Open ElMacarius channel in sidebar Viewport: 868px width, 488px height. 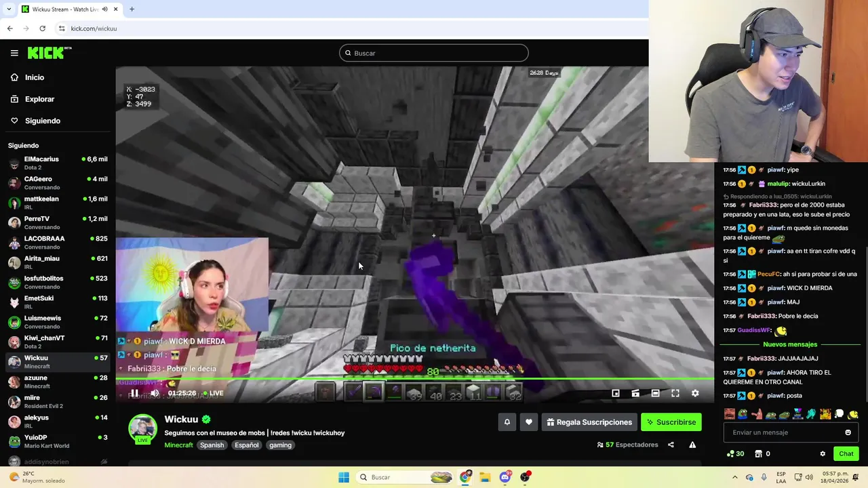coord(58,163)
